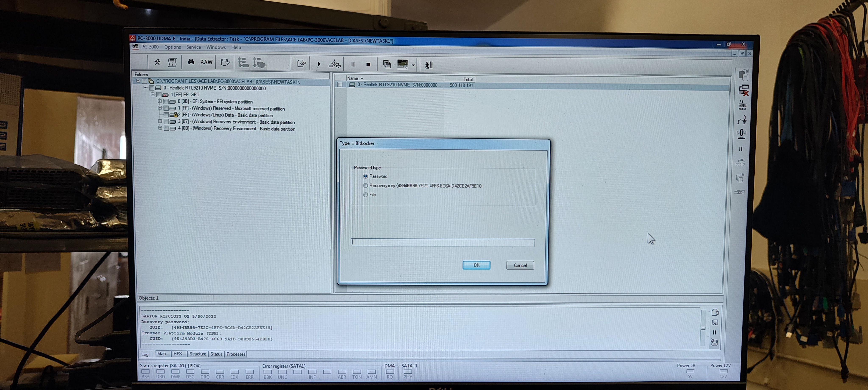Screen dimensions: 868x390
Task: Tick the (Windows/Linux) Data partition checkbox
Action: coord(166,115)
